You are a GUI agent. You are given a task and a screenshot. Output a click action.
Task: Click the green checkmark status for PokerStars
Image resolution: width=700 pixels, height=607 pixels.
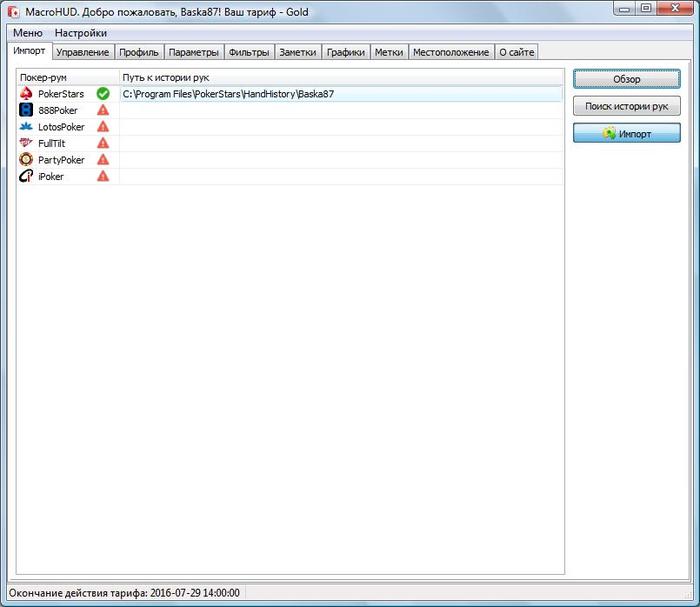pos(103,94)
